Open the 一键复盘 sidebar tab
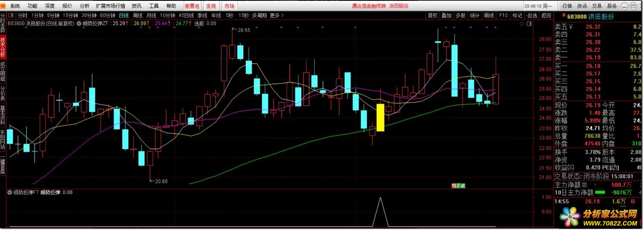The width and height of the screenshot is (644, 230). (3, 164)
